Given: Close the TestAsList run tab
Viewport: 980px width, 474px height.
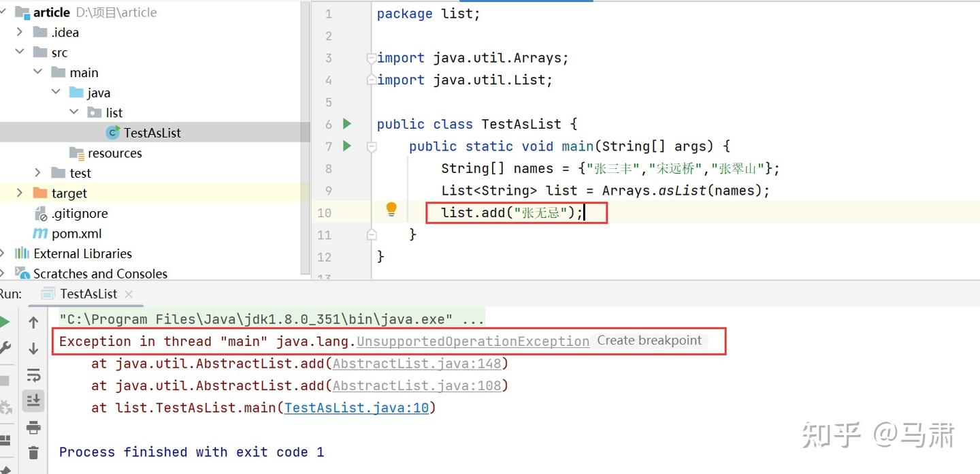Looking at the screenshot, I should [129, 294].
